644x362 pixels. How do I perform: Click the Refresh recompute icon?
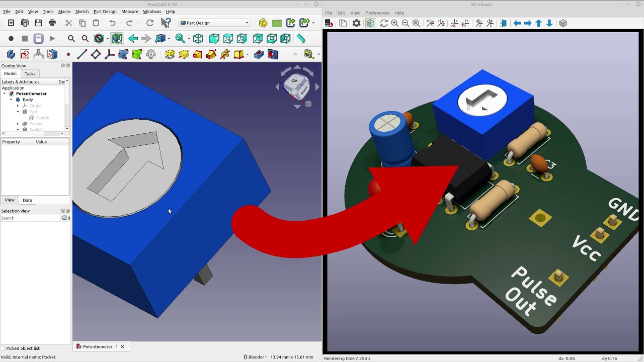tap(149, 23)
